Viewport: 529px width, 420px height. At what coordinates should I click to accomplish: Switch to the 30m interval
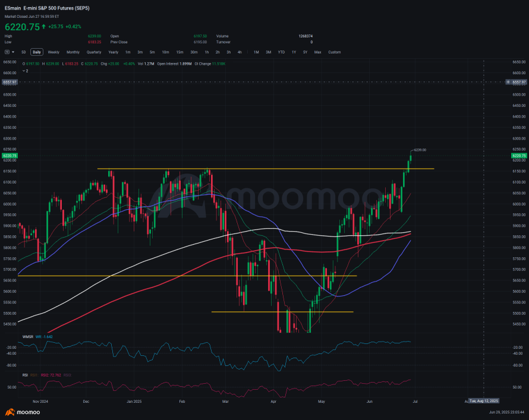(194, 52)
